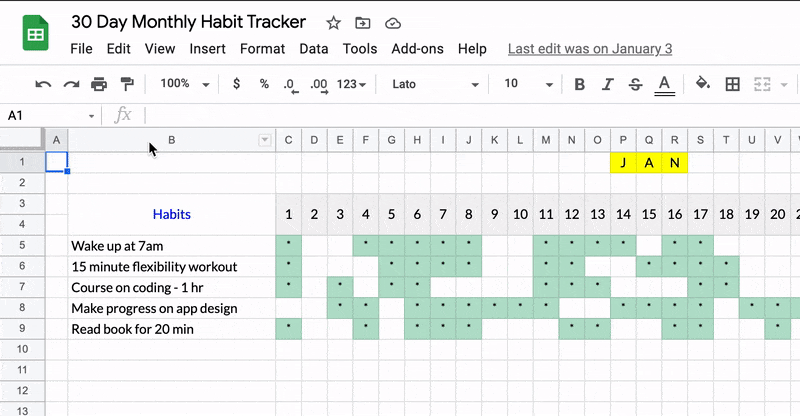Image resolution: width=800 pixels, height=416 pixels.
Task: Click the Redo arrow in the toolbar
Action: tap(71, 84)
